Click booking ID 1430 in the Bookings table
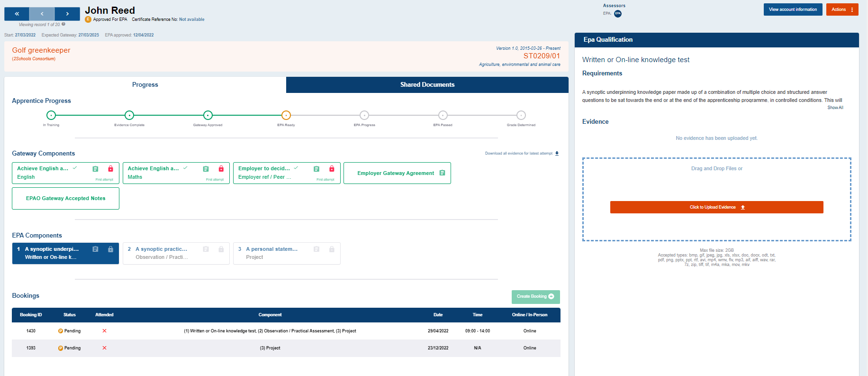Screen dimensions: 868x376 point(31,331)
